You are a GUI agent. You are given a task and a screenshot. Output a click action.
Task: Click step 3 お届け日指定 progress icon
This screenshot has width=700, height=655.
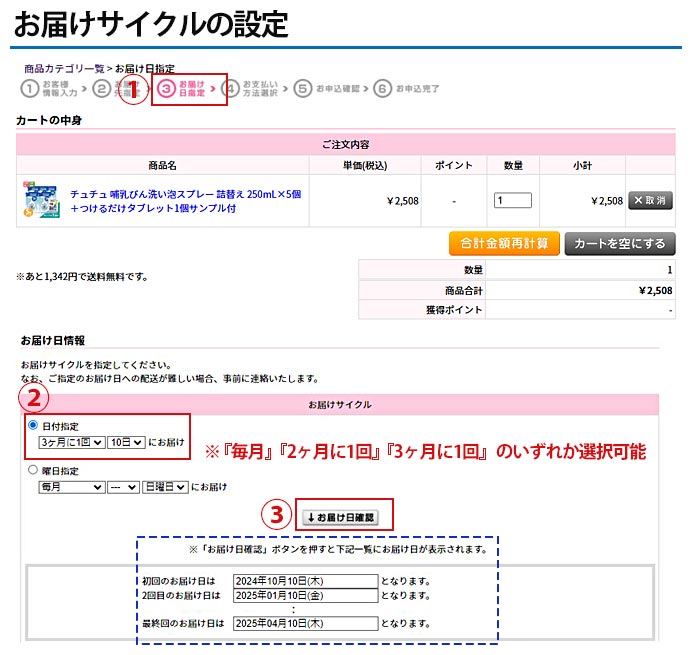coord(168,89)
